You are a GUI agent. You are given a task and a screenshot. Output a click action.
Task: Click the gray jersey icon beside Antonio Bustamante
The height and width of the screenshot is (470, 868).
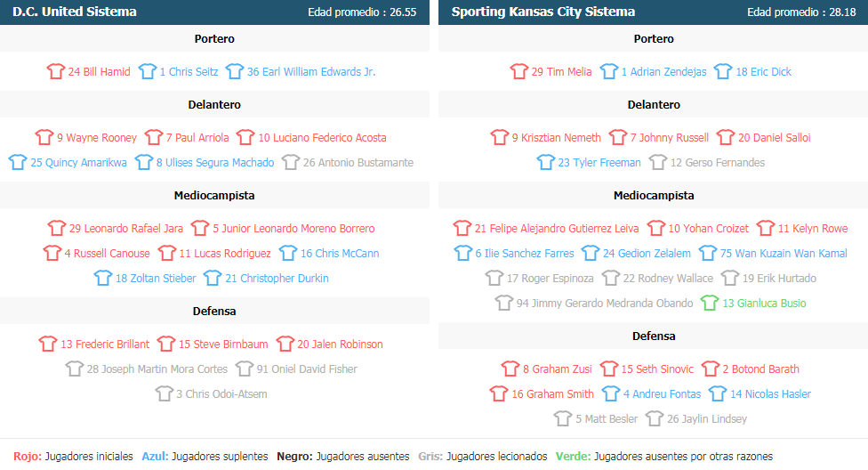tap(291, 162)
